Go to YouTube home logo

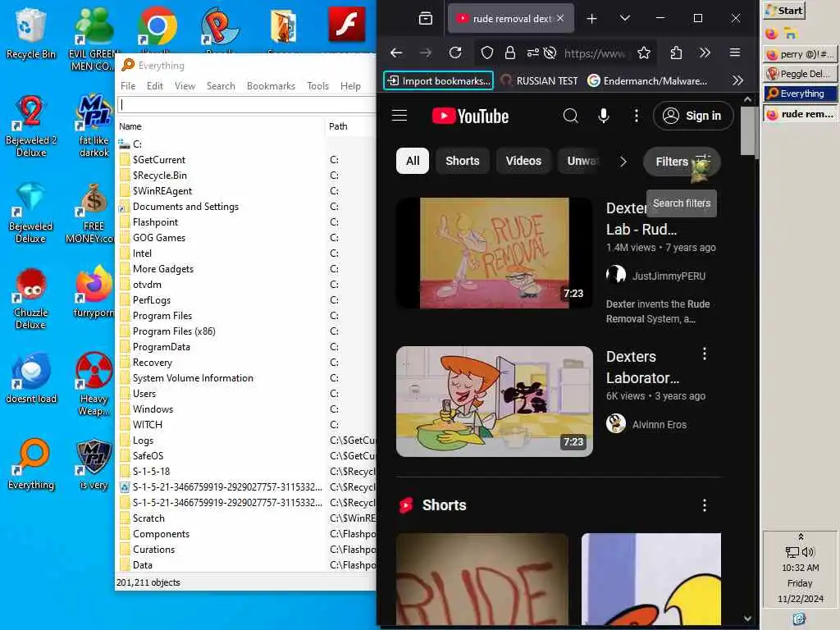470,116
